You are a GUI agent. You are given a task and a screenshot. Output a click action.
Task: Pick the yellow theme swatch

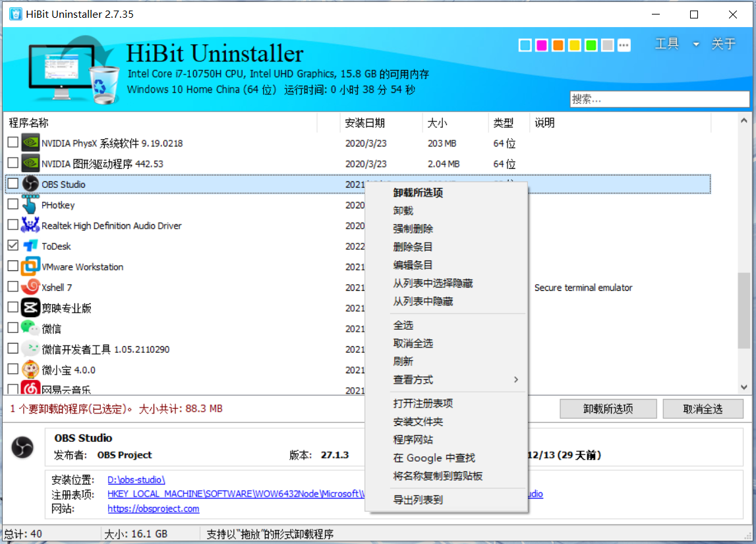(x=575, y=45)
